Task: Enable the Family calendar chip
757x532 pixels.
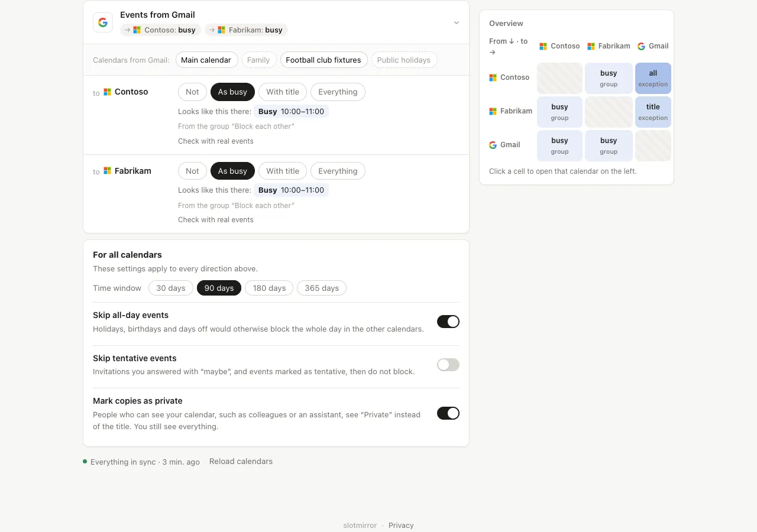Action: tap(258, 60)
